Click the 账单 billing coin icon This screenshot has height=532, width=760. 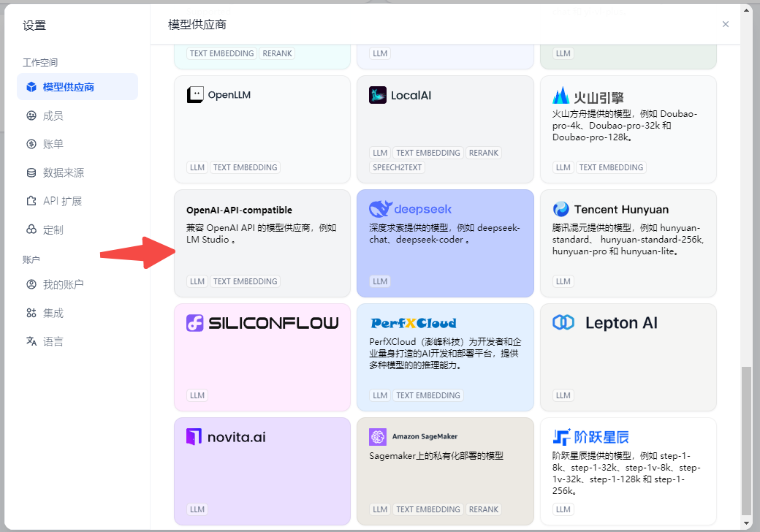(x=31, y=144)
